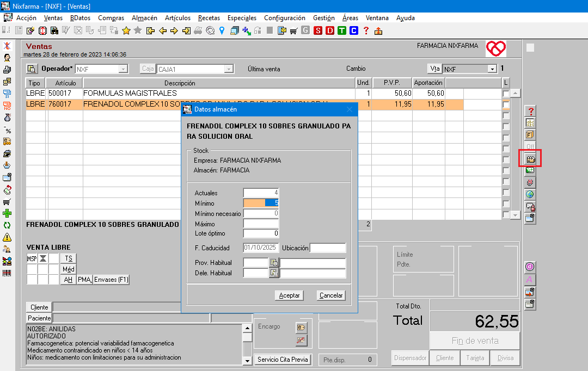The width and height of the screenshot is (588, 371).
Task: Click the red question mark in right panel
Action: coord(530,111)
